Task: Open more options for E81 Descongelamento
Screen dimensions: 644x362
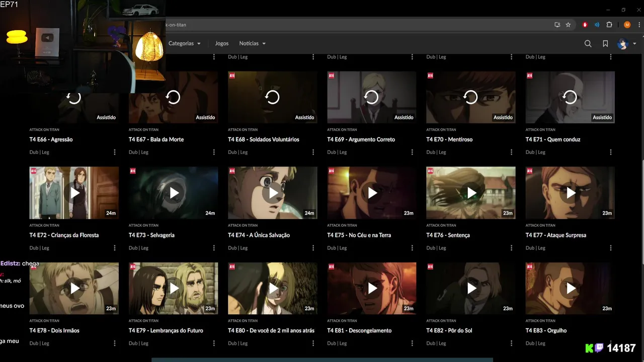Action: point(412,343)
